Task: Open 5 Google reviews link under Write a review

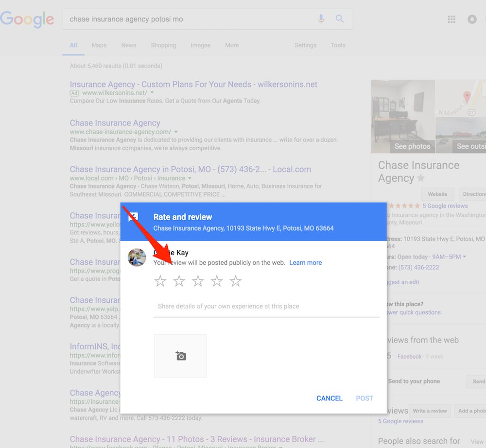Action: tap(400, 421)
